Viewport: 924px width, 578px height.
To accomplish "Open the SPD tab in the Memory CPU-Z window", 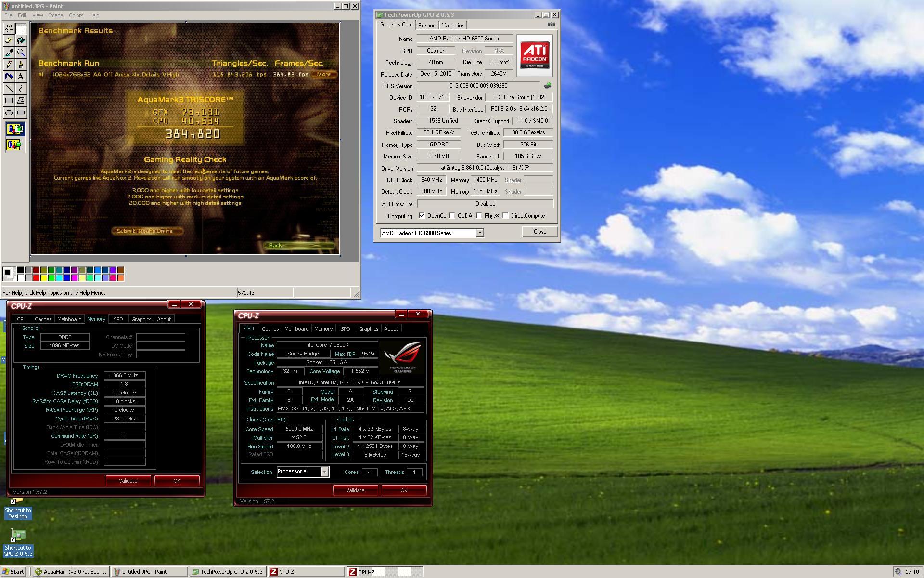I will click(118, 319).
